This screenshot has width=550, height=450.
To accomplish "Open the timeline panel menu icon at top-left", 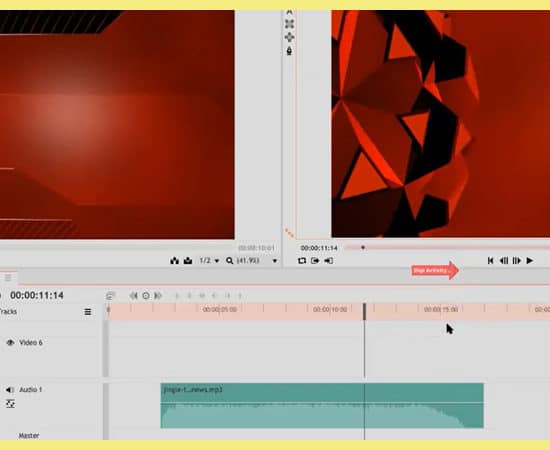I will click(x=8, y=278).
